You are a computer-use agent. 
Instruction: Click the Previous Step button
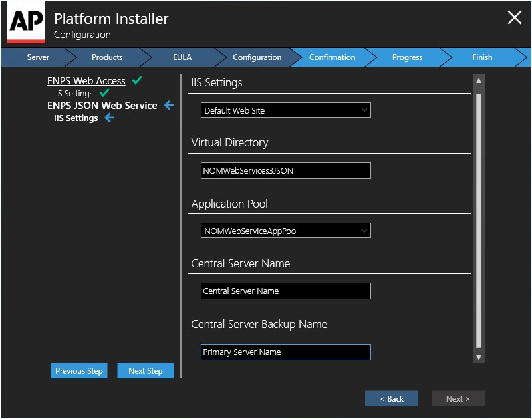click(x=79, y=371)
